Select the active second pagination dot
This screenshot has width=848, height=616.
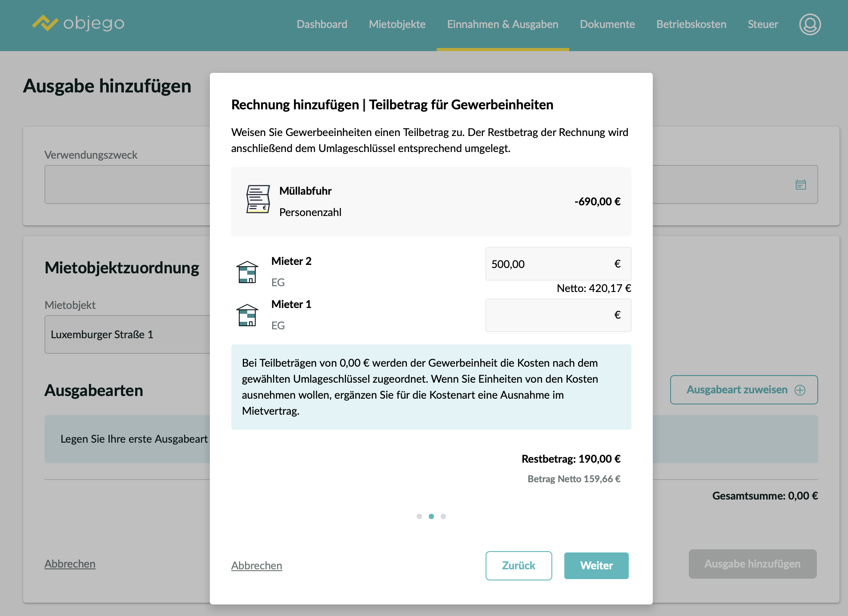coord(431,516)
